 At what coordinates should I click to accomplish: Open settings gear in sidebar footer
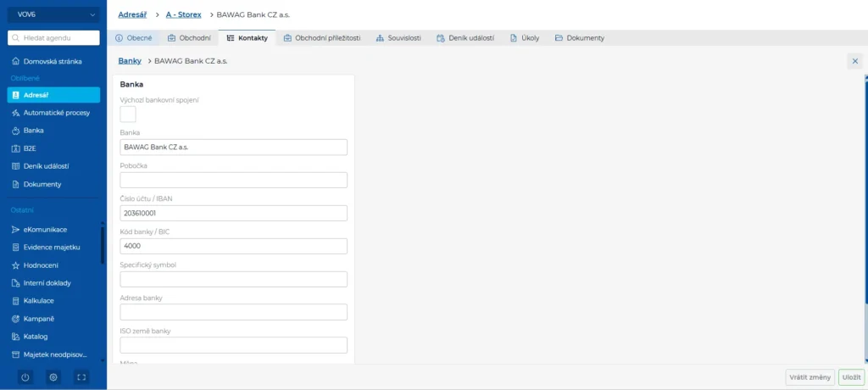[x=53, y=377]
